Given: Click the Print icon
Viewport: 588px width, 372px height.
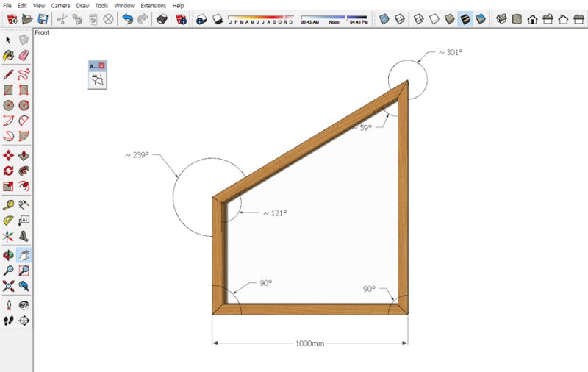Looking at the screenshot, I should click(x=162, y=19).
